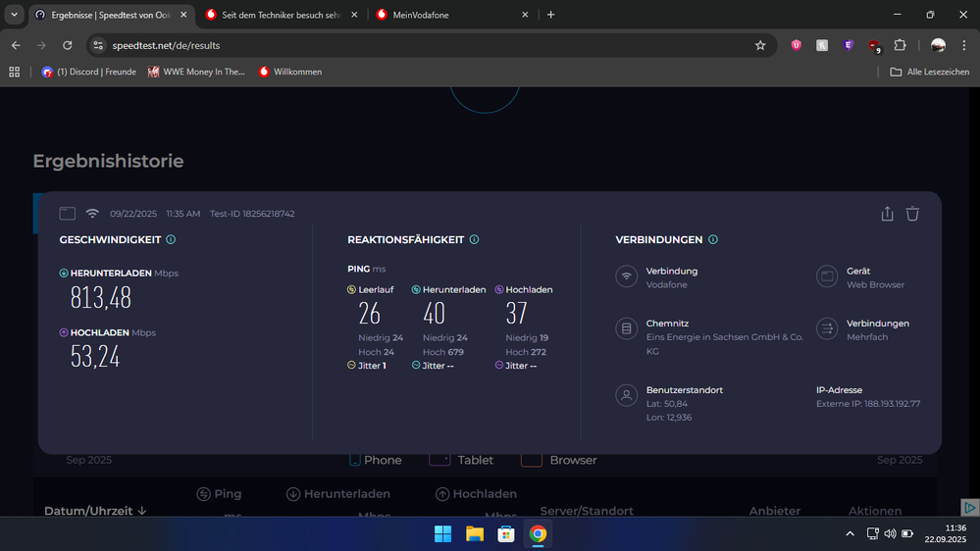
Task: Open Alle Lesezeichen folder
Action: coord(929,72)
